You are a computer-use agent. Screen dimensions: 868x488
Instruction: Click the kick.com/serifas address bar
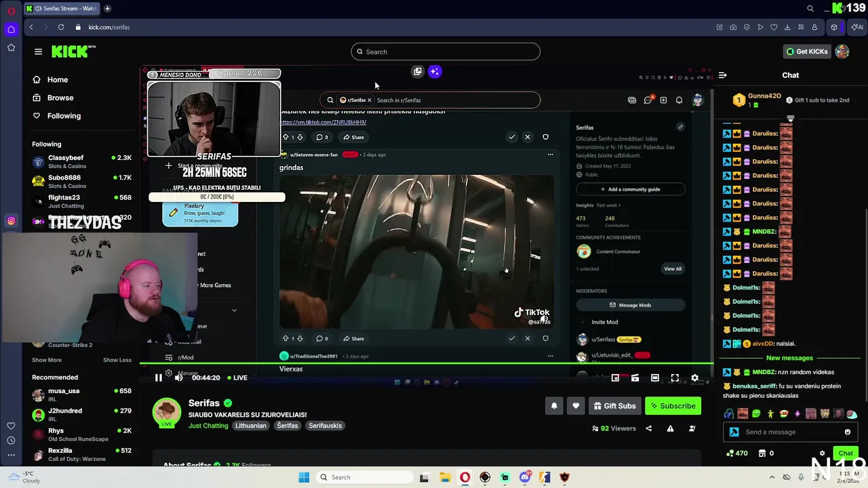coord(109,27)
